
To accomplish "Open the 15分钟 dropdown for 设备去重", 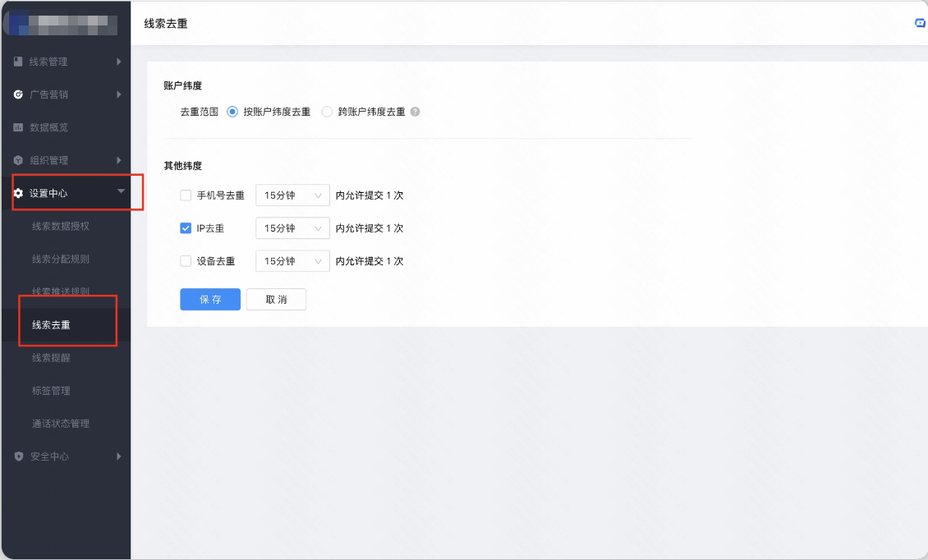I will 292,260.
